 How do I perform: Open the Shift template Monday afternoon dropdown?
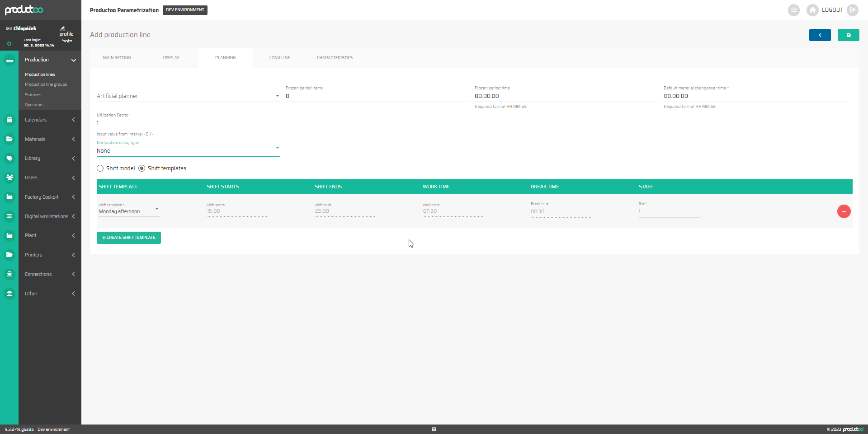pyautogui.click(x=129, y=211)
